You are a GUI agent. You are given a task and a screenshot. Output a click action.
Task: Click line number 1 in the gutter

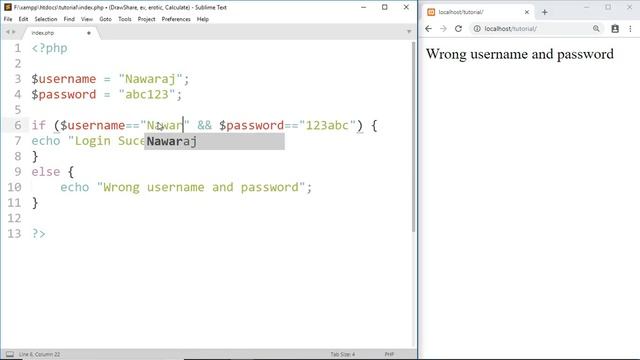click(x=18, y=48)
